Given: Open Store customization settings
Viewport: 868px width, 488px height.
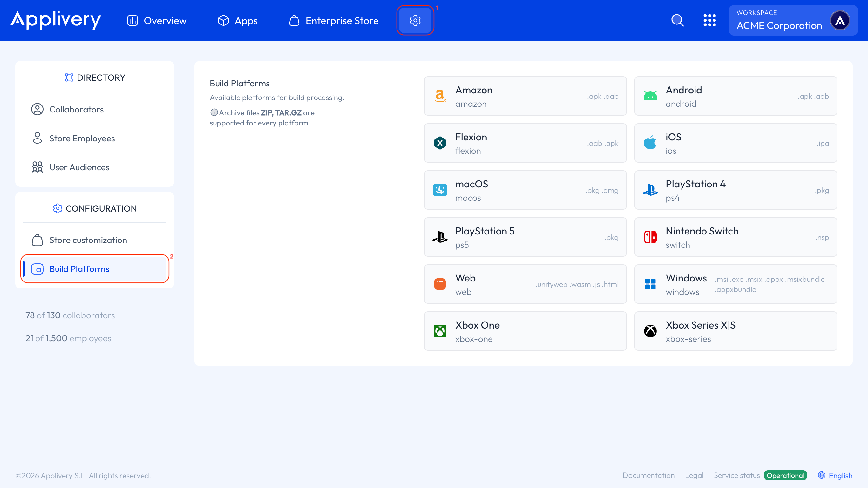Looking at the screenshot, I should pos(95,240).
